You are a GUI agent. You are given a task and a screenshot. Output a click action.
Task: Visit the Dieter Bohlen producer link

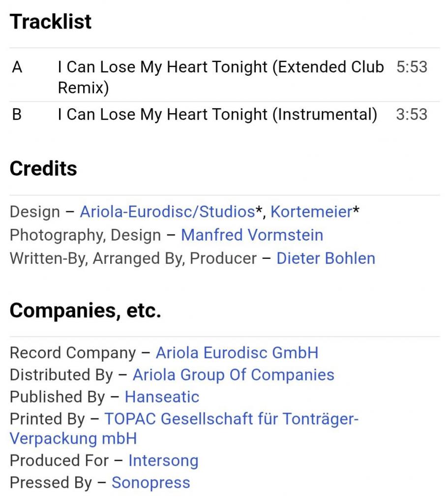coord(326,258)
